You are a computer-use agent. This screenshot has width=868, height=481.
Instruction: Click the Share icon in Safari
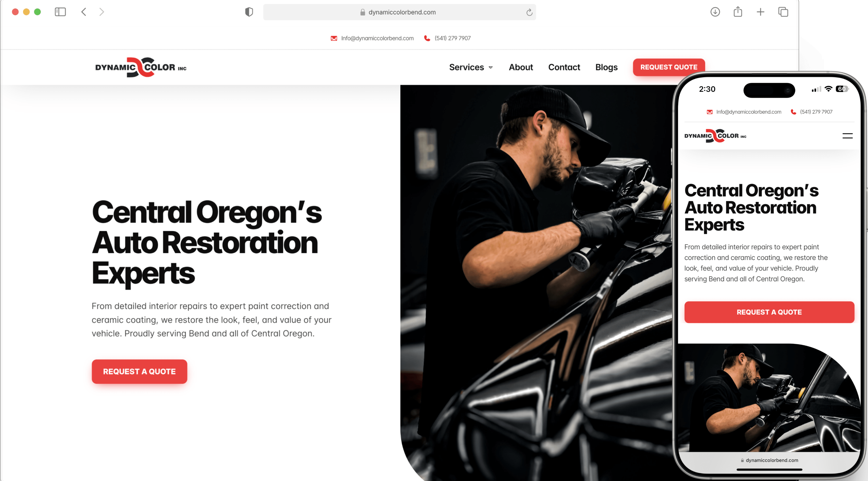click(x=738, y=12)
